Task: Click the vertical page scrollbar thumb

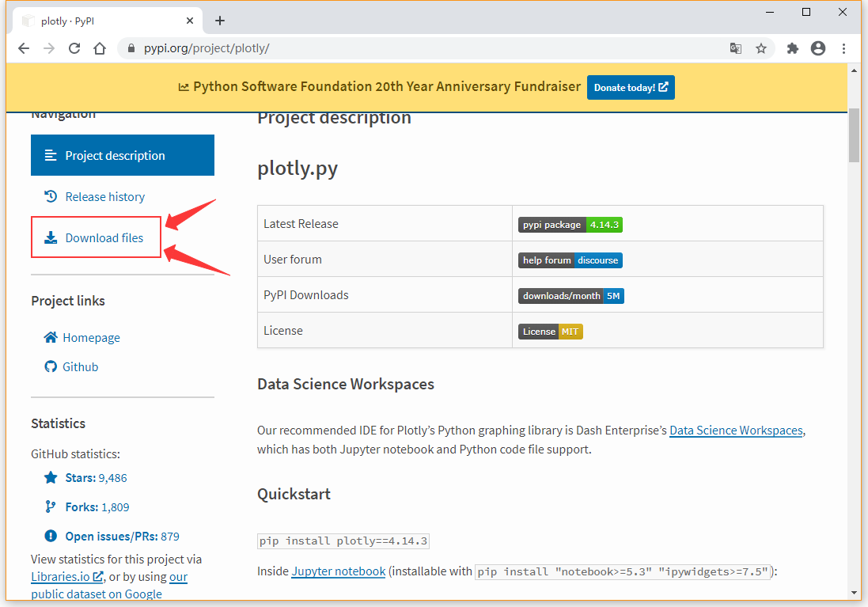Action: coord(854,135)
